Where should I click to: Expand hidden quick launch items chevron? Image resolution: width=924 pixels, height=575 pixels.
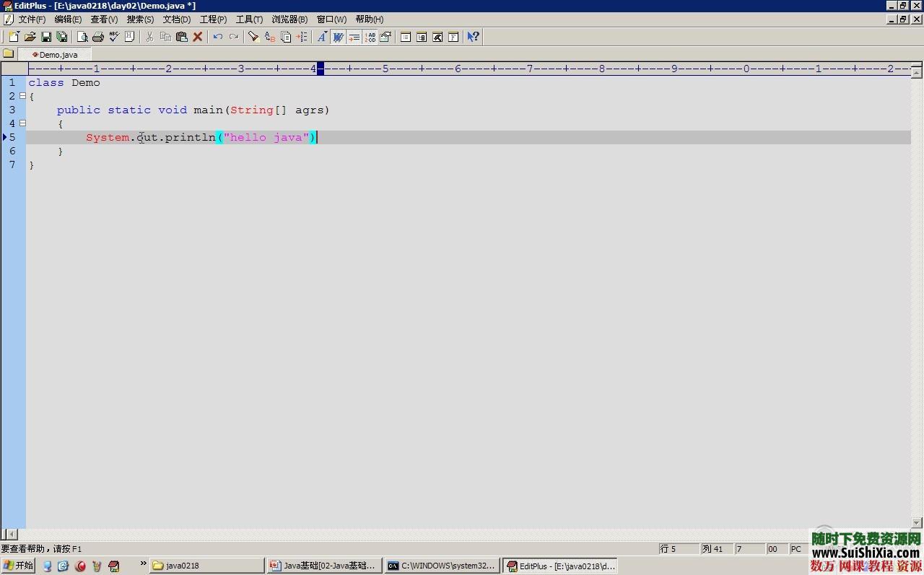[143, 564]
